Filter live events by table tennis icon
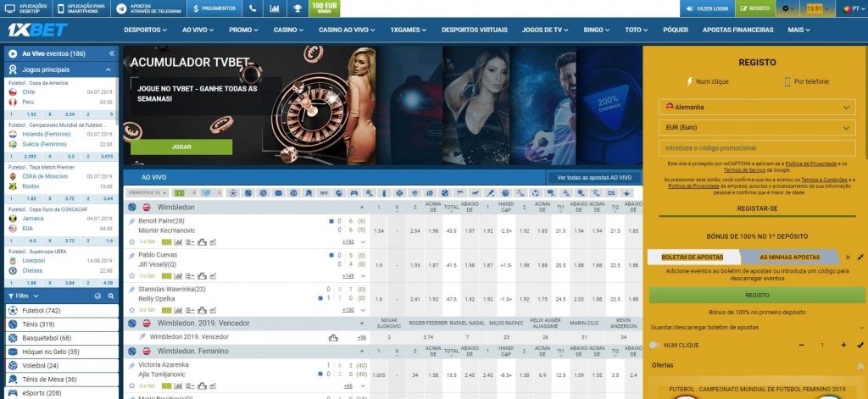The height and width of the screenshot is (399, 868). 309,193
